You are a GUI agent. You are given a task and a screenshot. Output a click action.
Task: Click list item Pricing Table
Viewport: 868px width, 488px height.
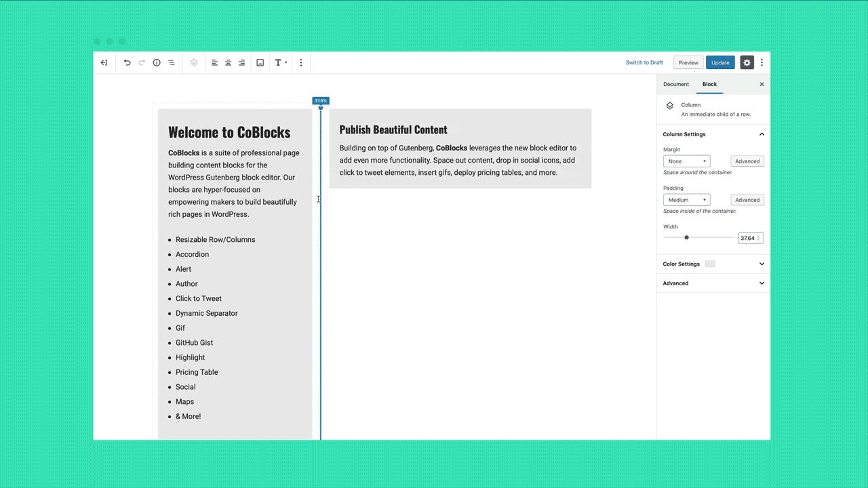pos(197,372)
